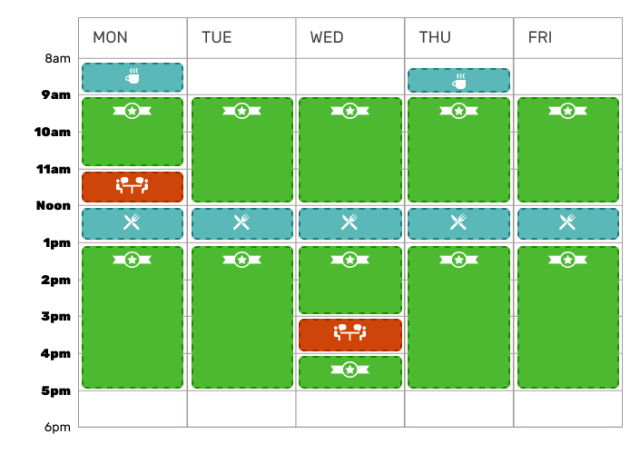Click Monday morning star ribbon icon

coord(132,110)
